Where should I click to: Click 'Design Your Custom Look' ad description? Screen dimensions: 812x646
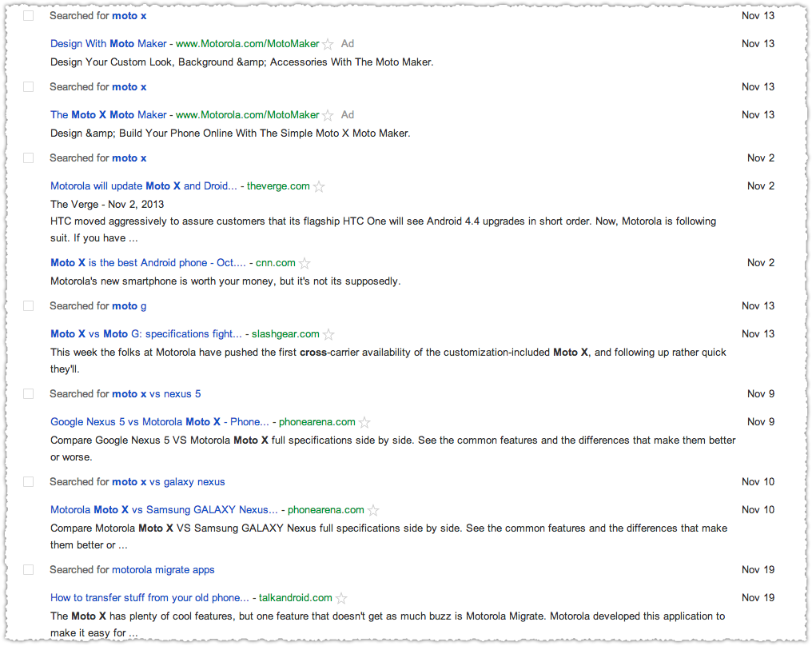coord(242,62)
